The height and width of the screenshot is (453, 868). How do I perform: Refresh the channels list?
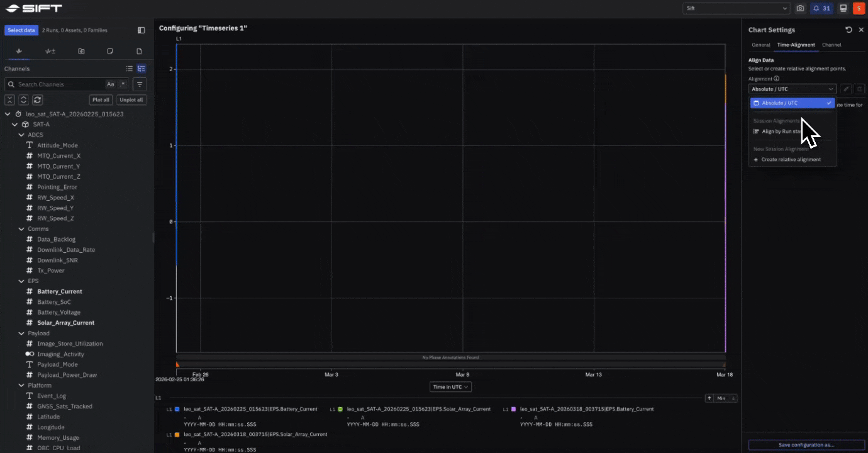coord(37,99)
